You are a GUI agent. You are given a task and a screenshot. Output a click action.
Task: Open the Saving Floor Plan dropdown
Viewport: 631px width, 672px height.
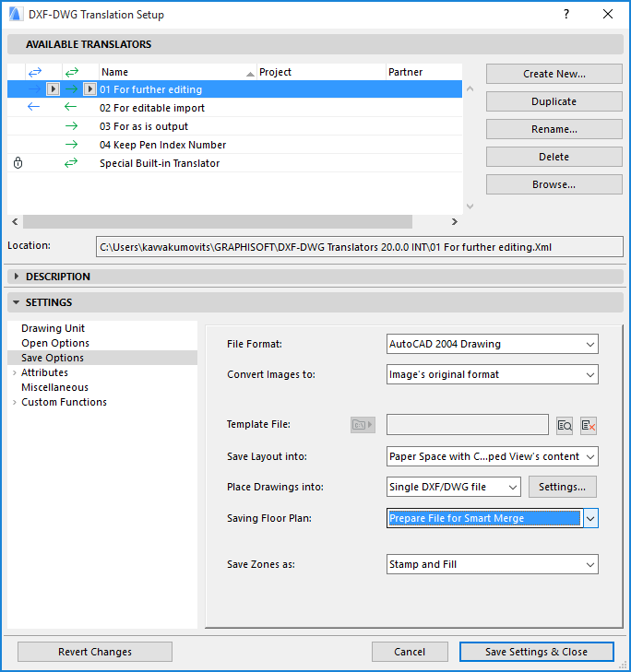(x=492, y=518)
